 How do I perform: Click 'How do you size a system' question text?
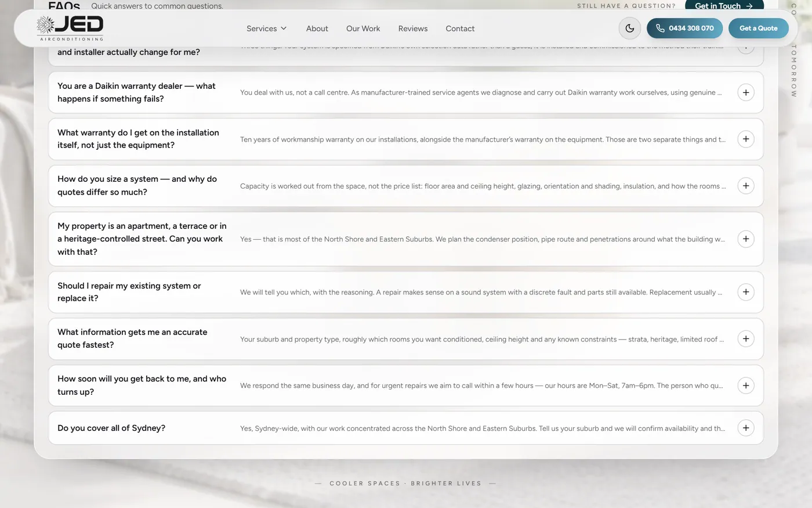(x=137, y=186)
